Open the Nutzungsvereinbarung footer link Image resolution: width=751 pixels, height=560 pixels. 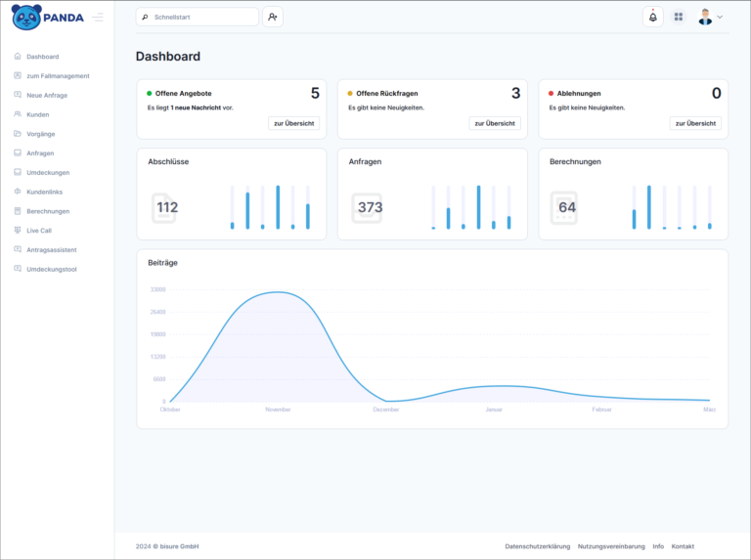pyautogui.click(x=611, y=546)
